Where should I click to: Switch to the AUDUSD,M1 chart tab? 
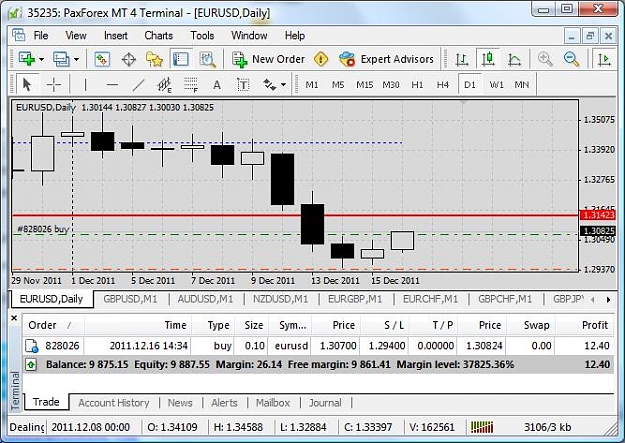tap(205, 299)
